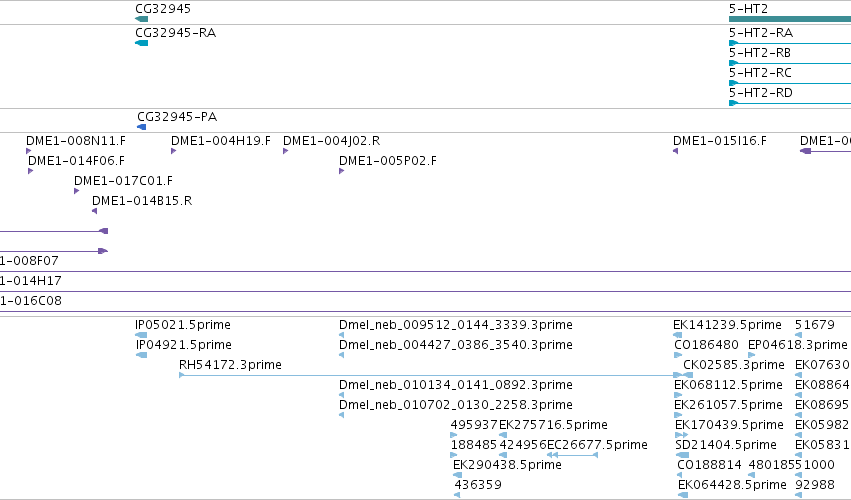Select the SD21404.5prime feature glyph
This screenshot has width=851, height=500.
[682, 455]
